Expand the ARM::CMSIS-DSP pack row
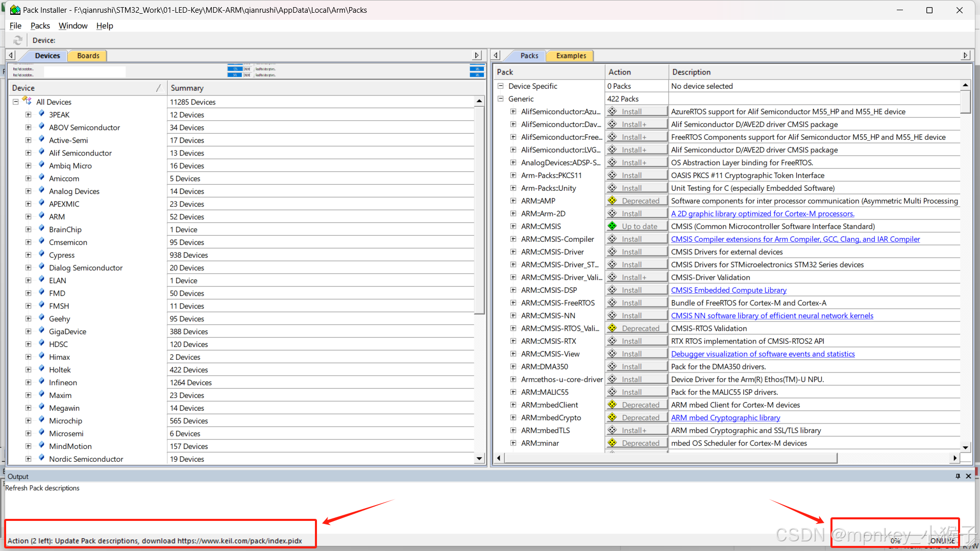 (513, 290)
